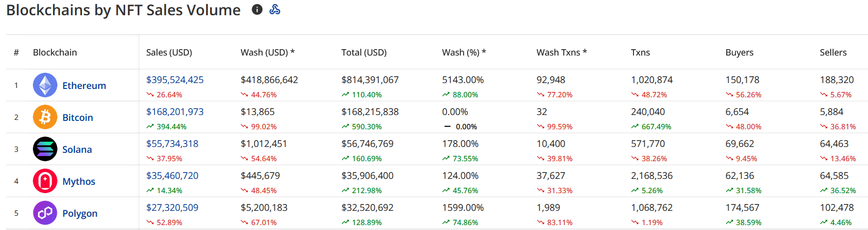Click the # rank column header
This screenshot has width=868, height=230.
(x=16, y=52)
